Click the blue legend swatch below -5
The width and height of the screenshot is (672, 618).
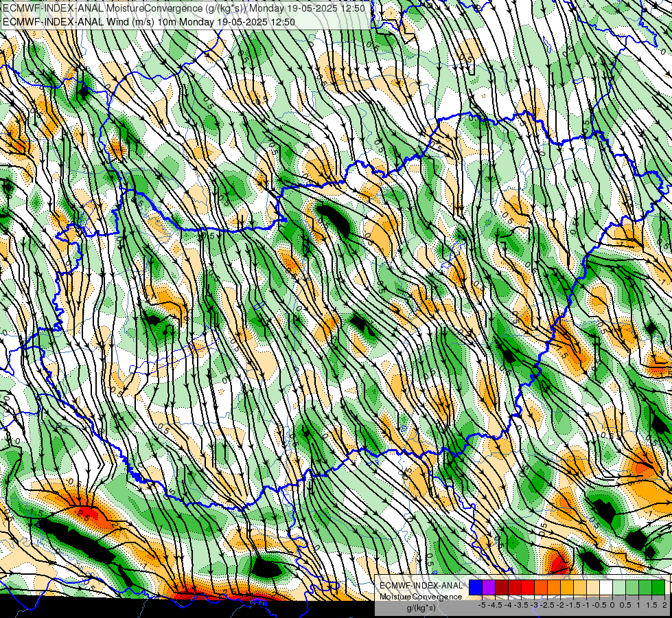pos(476,587)
